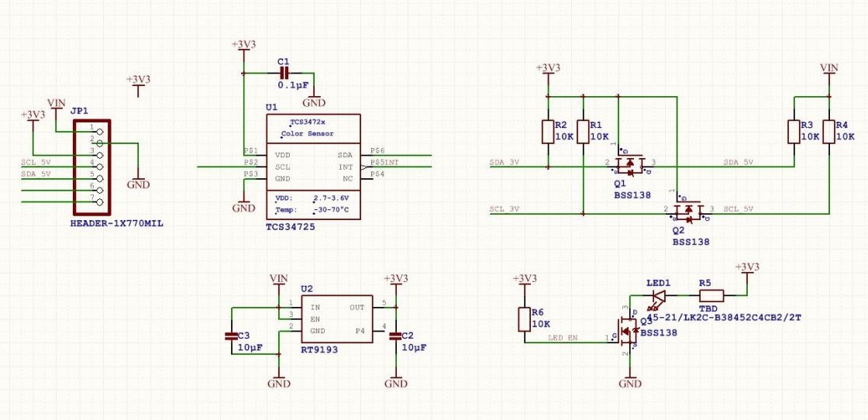Click the 'TCS34725' value label
The height and width of the screenshot is (420, 868).
coord(291,227)
